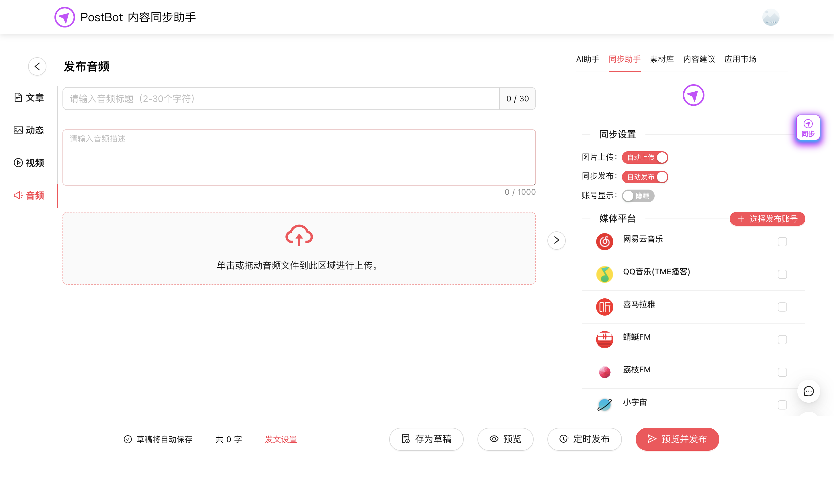The height and width of the screenshot is (504, 834).
Task: Click the back chevron beside 发布音频
Action: [37, 67]
